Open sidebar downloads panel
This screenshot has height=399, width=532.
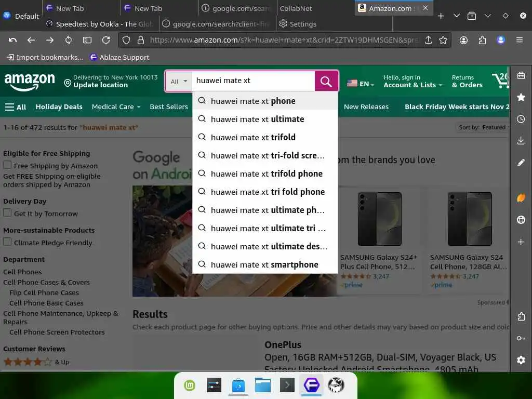521,141
